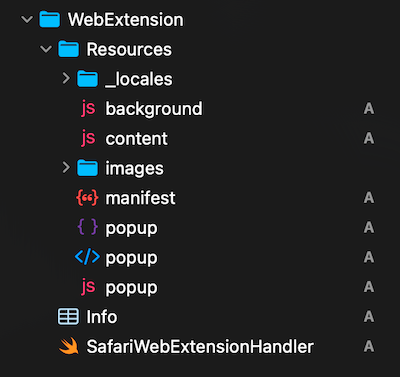This screenshot has height=377, width=400.
Task: Open the SafariWebExtensionHandler file
Action: pyautogui.click(x=200, y=347)
